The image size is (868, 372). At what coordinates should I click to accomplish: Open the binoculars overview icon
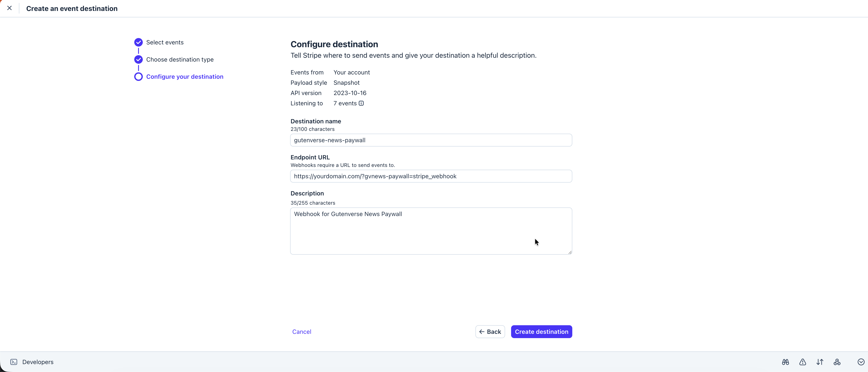(x=786, y=362)
